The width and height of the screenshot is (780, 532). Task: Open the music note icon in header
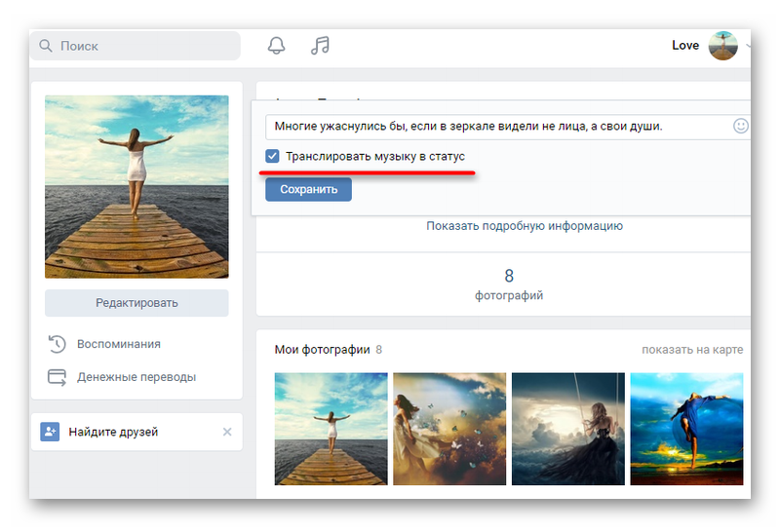(x=320, y=45)
